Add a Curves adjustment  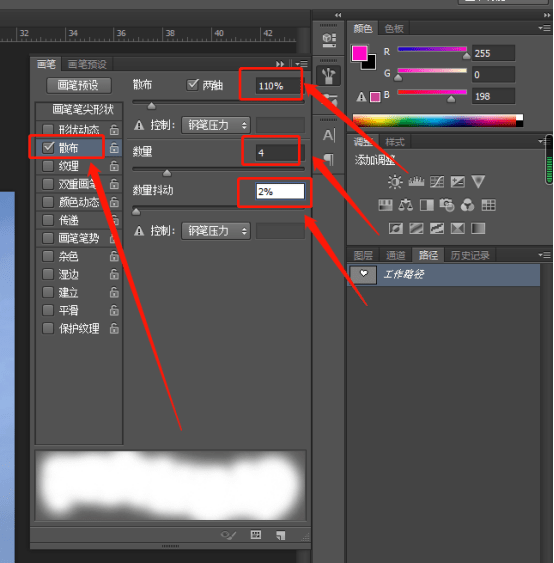tap(437, 181)
